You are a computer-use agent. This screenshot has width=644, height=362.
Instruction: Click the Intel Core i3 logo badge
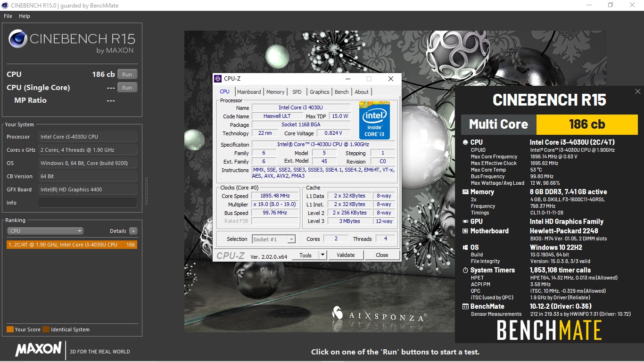(x=374, y=120)
